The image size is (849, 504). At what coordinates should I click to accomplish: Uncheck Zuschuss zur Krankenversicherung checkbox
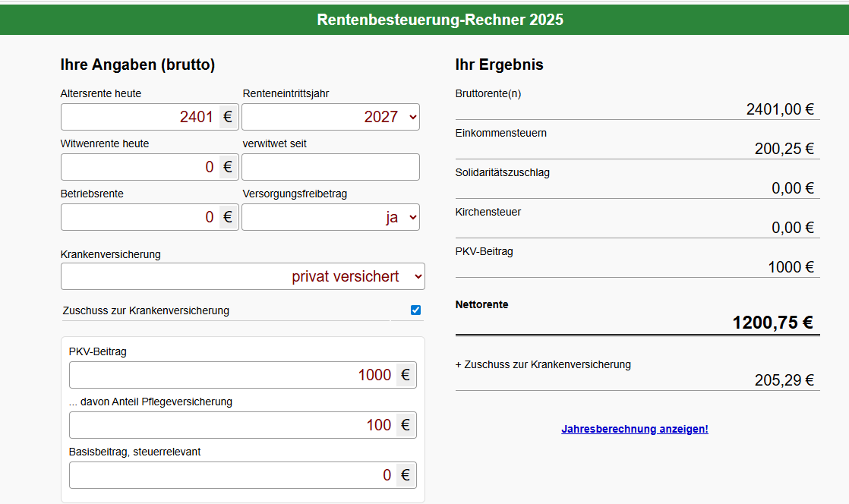[415, 310]
